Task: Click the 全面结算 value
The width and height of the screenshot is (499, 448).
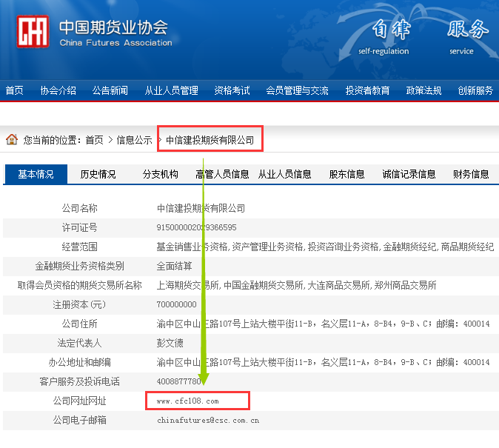Action: 174,266
